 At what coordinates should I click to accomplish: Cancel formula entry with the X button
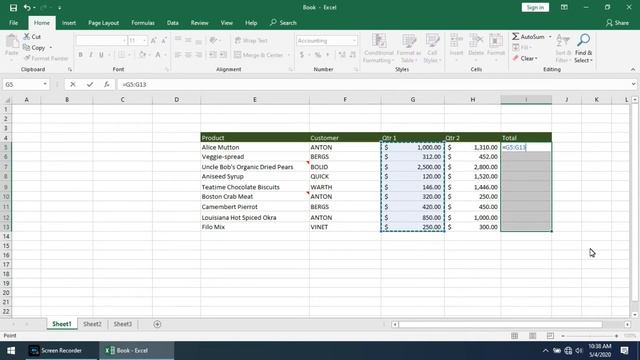[x=73, y=84]
